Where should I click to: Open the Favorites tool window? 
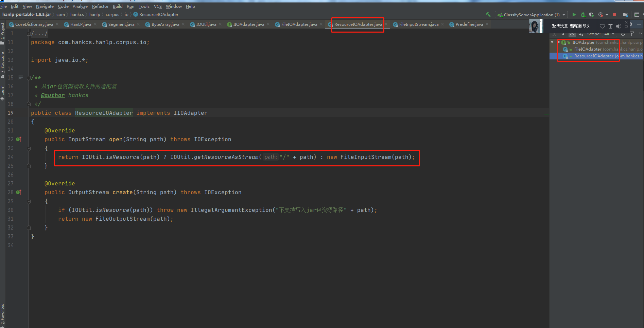[x=2, y=316]
